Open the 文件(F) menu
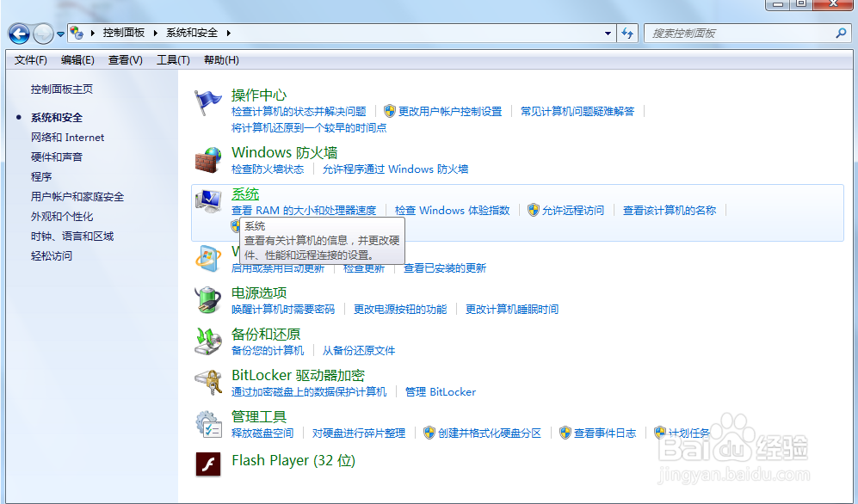The width and height of the screenshot is (858, 504). click(31, 60)
